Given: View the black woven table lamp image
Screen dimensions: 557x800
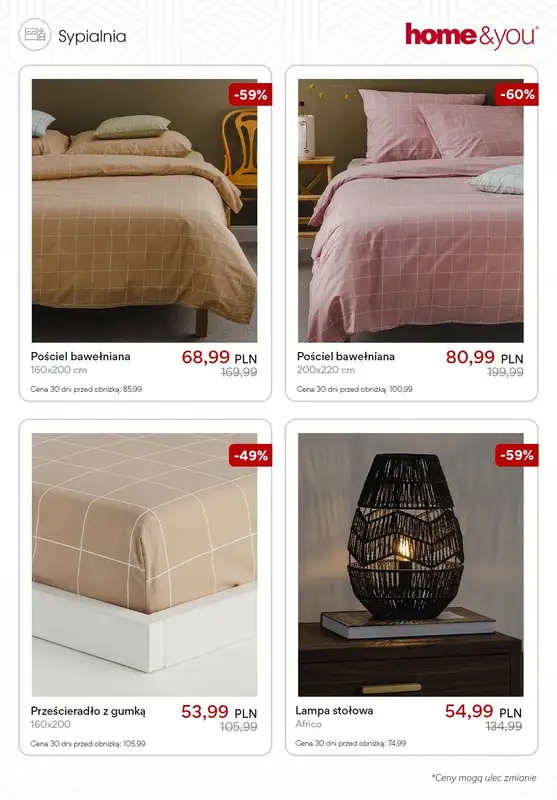Looking at the screenshot, I should point(411,565).
